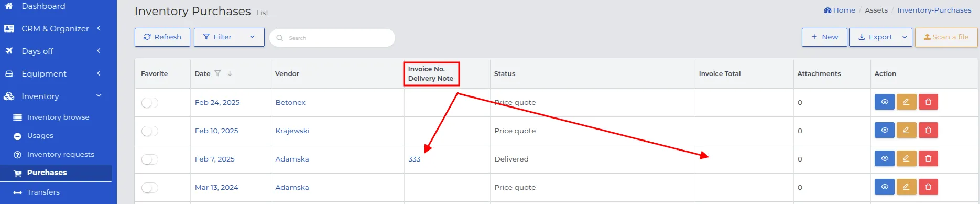The image size is (980, 204).
Task: Click the orange edit icon for Krajewski row
Action: 906,130
